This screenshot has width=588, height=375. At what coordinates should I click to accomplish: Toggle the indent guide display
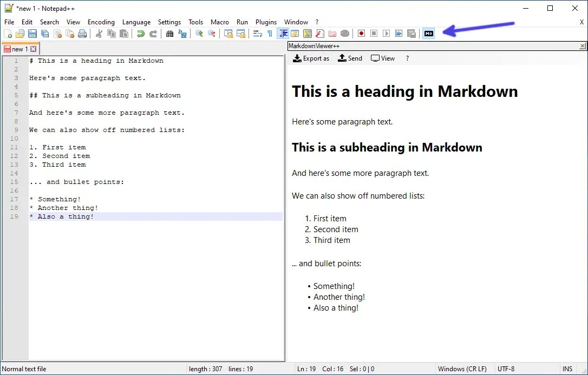pos(283,33)
